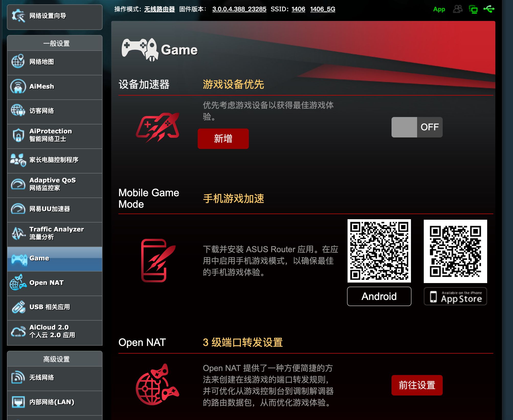Viewport: 513px width, 420px height.
Task: Click the NetEase UU accelerator gauge icon
Action: (x=18, y=209)
